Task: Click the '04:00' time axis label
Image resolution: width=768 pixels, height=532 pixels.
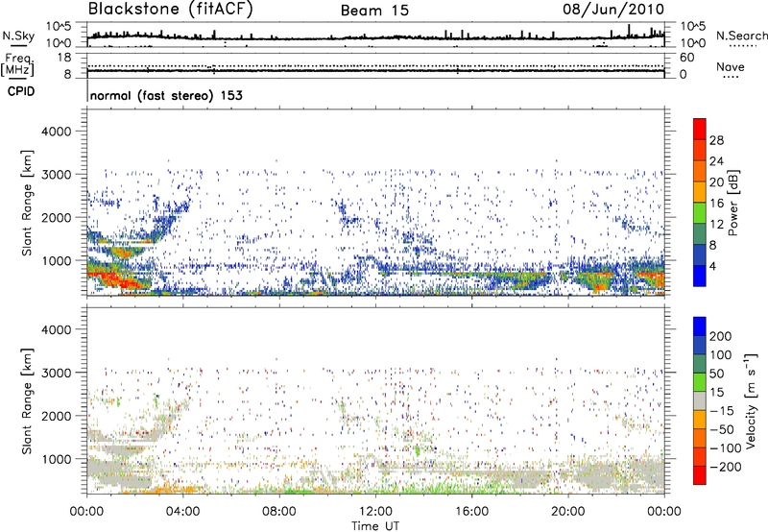Action: pyautogui.click(x=182, y=512)
